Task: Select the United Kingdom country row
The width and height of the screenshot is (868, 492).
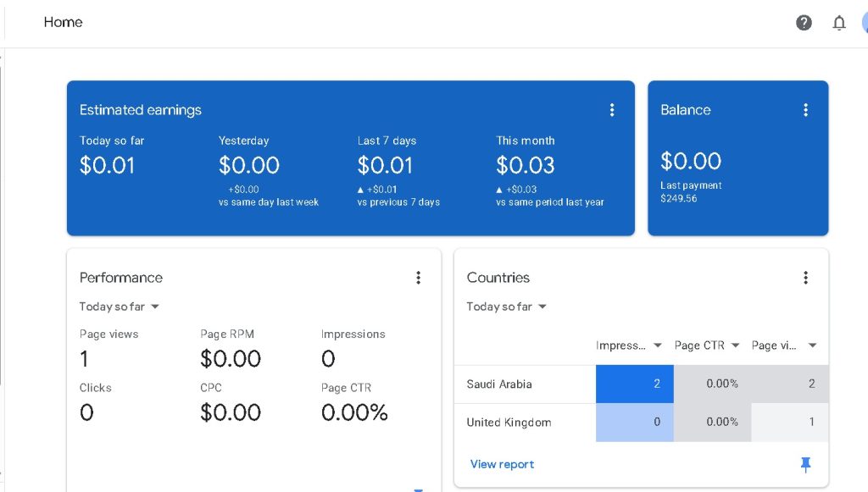Action: [509, 423]
